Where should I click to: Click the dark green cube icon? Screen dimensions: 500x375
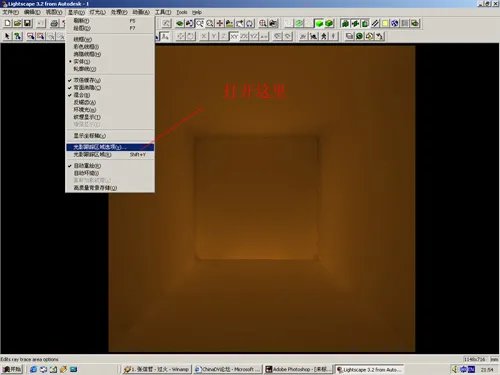click(x=329, y=23)
